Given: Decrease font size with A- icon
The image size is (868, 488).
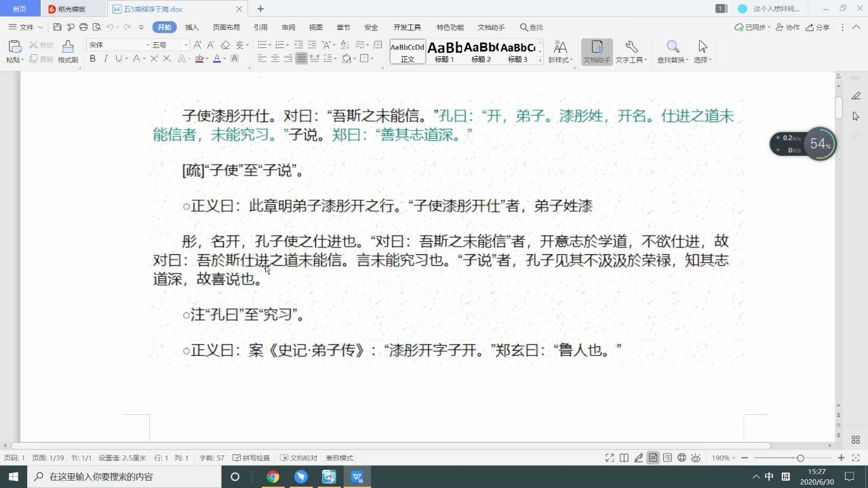Looking at the screenshot, I should pos(211,45).
